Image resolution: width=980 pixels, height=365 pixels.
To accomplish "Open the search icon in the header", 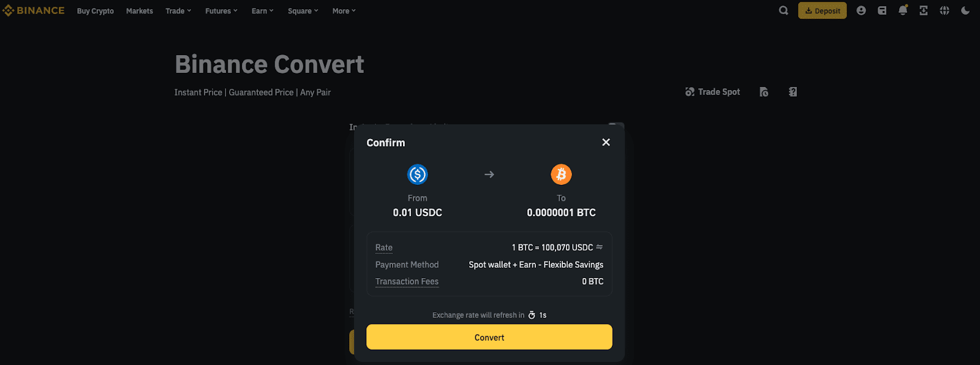I will pos(783,10).
